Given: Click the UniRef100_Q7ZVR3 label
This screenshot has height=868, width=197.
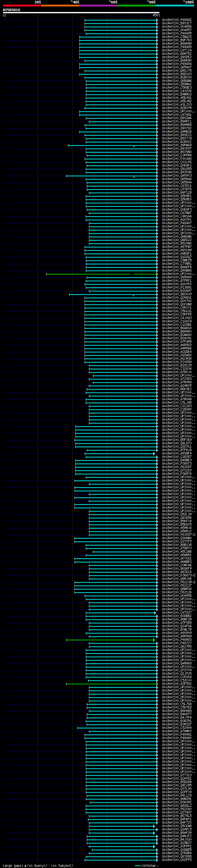Looking at the screenshot, I should pos(177,379).
